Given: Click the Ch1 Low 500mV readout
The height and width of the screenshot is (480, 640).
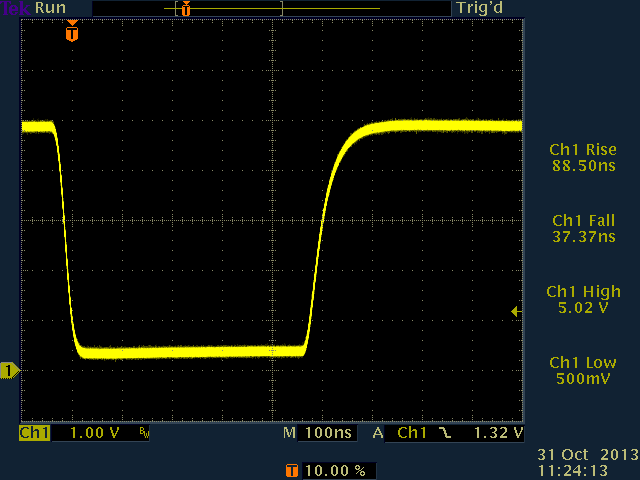Looking at the screenshot, I should coord(581,370).
